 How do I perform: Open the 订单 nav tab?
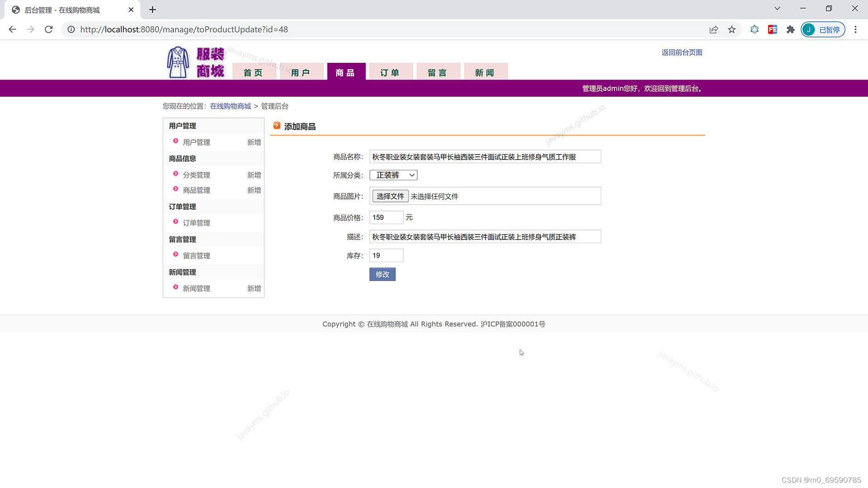[391, 72]
